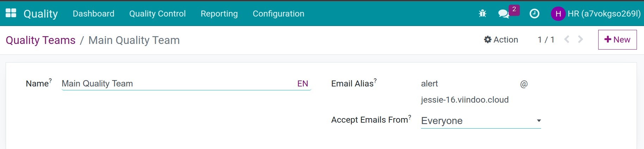Click the Action gear icon
The height and width of the screenshot is (149, 644).
click(488, 39)
